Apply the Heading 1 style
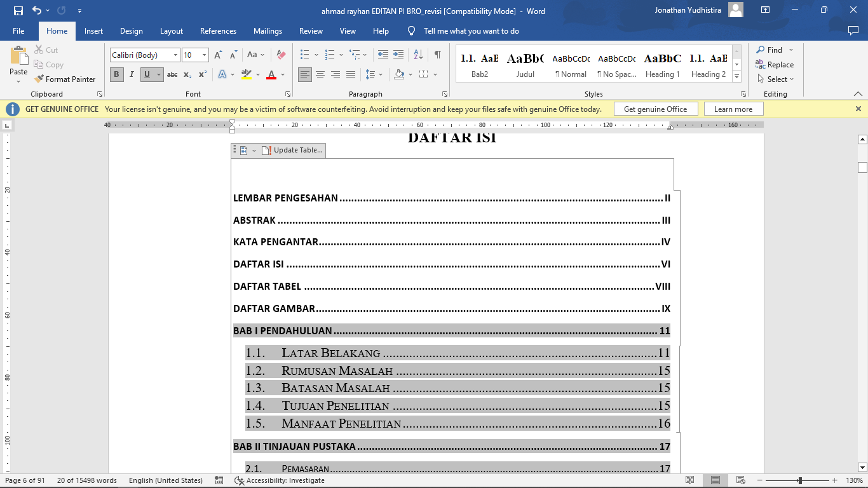 coord(663,65)
